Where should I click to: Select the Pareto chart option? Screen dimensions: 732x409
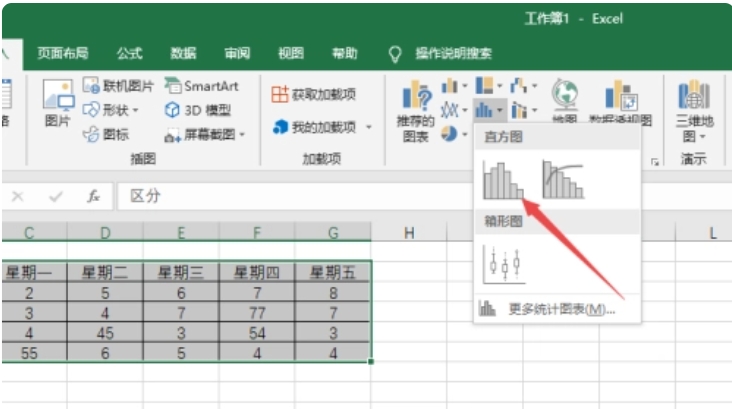(562, 180)
